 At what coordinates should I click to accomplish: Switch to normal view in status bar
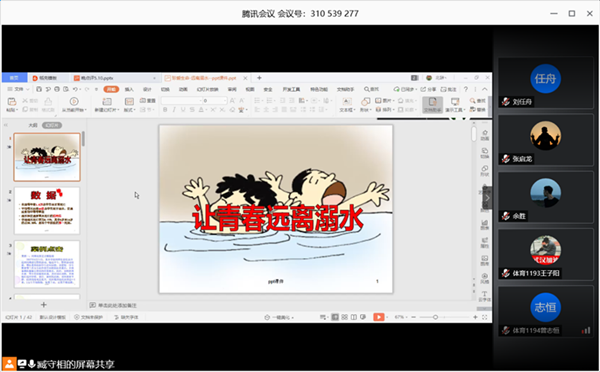point(335,317)
